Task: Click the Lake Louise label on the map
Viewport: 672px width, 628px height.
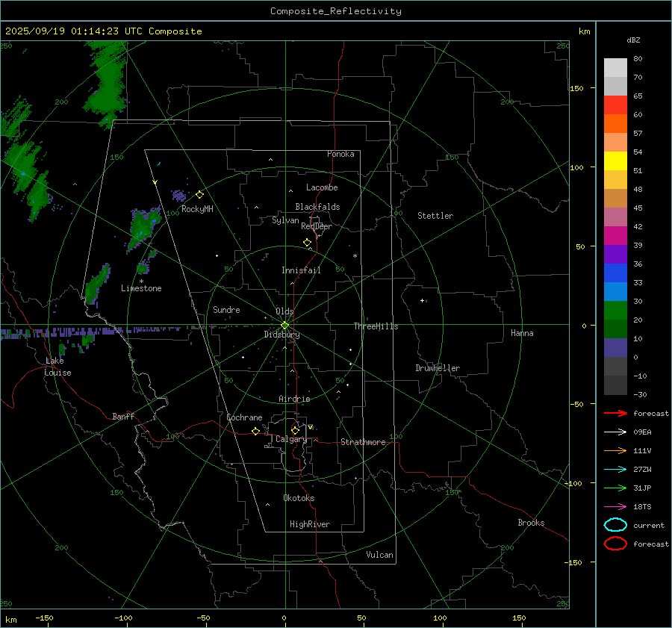Action: point(57,367)
